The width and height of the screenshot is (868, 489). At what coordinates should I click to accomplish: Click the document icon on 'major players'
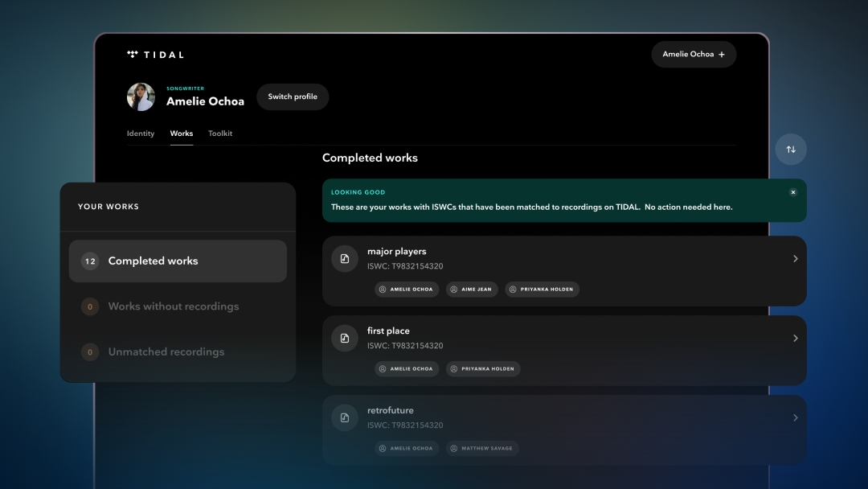point(345,258)
